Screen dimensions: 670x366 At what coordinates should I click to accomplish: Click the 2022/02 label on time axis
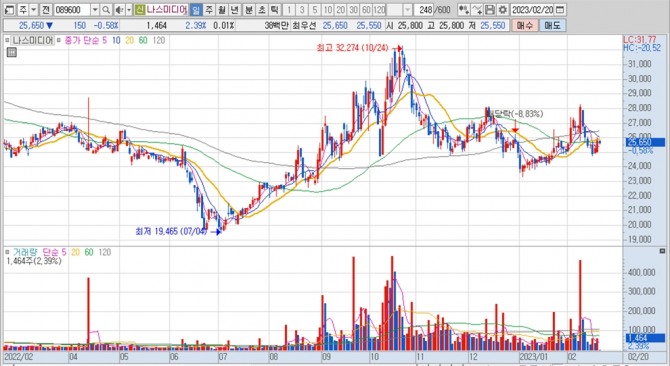click(x=18, y=357)
